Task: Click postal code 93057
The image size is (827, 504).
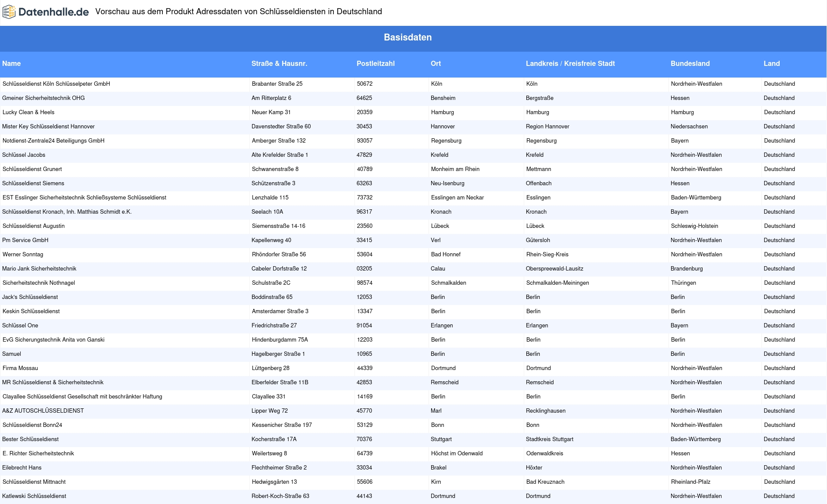Action: pos(365,141)
